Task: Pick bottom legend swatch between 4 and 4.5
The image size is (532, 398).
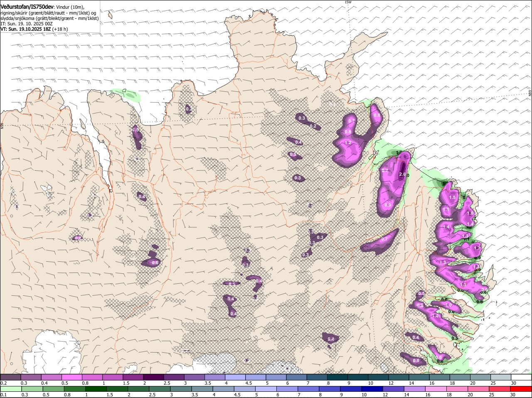Action: 224,389
